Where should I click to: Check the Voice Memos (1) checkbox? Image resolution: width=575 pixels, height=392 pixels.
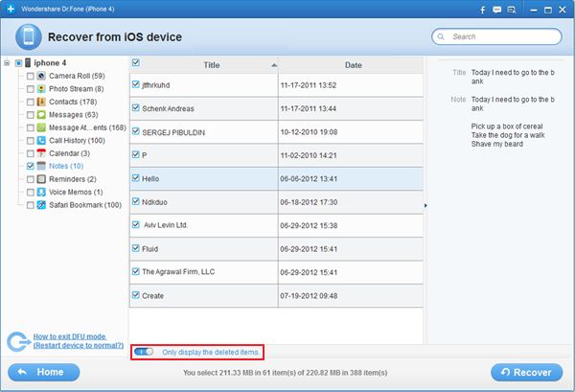[31, 192]
